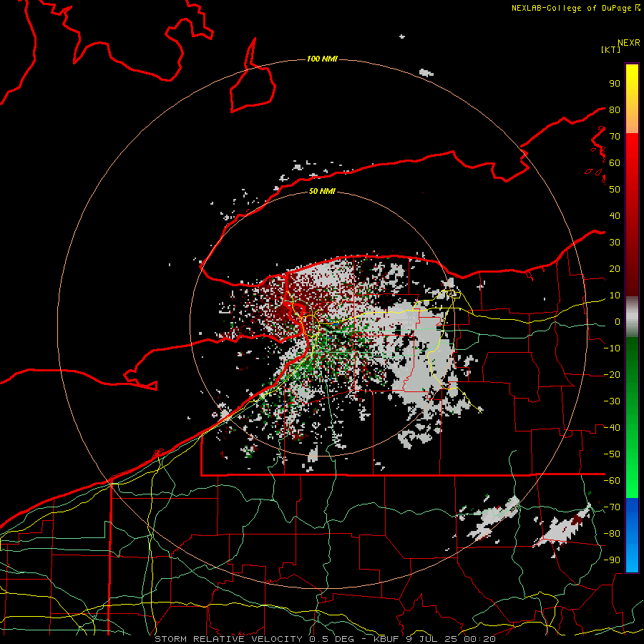Viewport: 644px width, 644px height.
Task: Click the 9 JUL 25 00:20 timestamp
Action: [x=452, y=639]
